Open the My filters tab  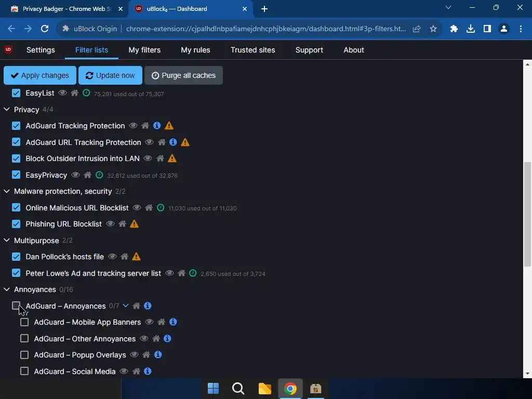tap(144, 50)
